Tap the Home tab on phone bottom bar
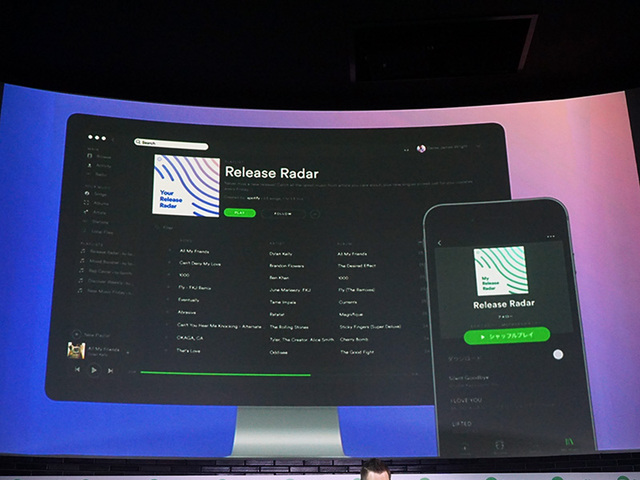The height and width of the screenshot is (480, 640). pyautogui.click(x=465, y=448)
